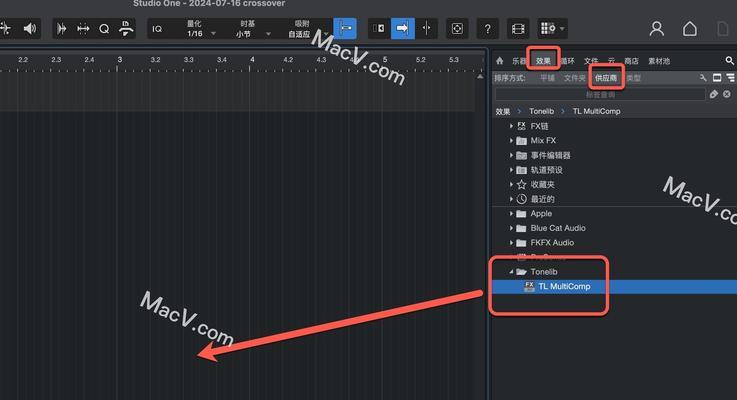This screenshot has width=737, height=400.
Task: Click into the tag search field
Action: click(x=600, y=94)
